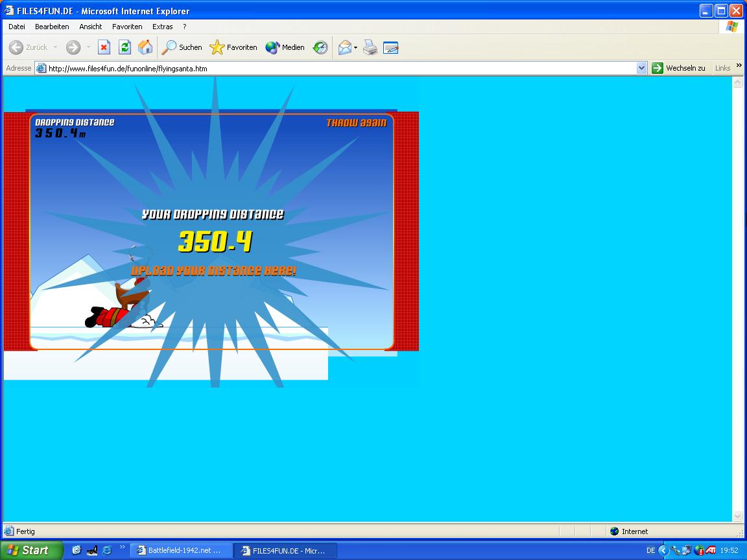Open Medien globe in toolbar
This screenshot has width=747, height=560.
[x=285, y=47]
